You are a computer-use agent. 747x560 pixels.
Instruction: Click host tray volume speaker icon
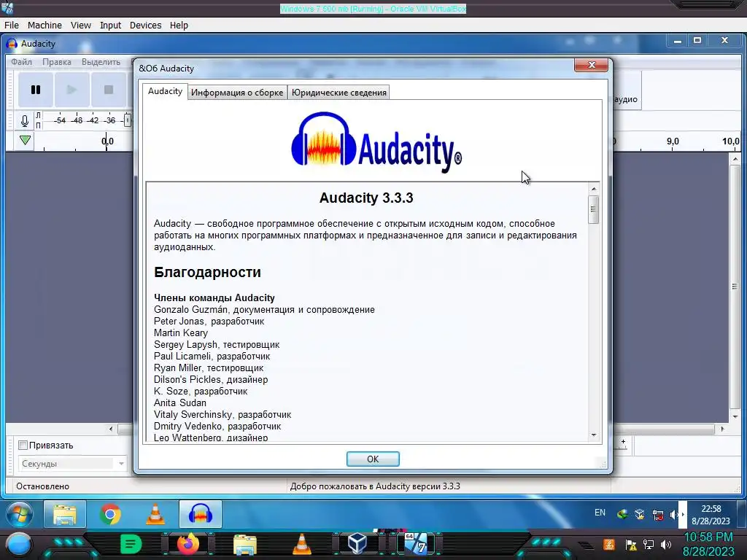[x=666, y=545]
